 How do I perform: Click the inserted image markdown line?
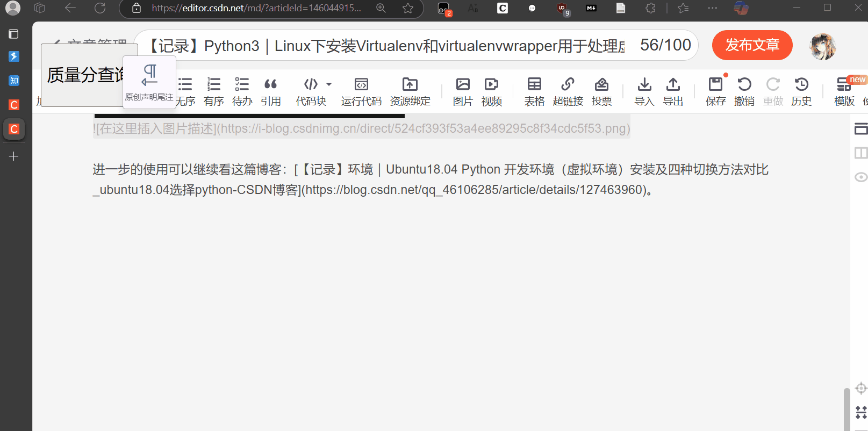click(361, 128)
